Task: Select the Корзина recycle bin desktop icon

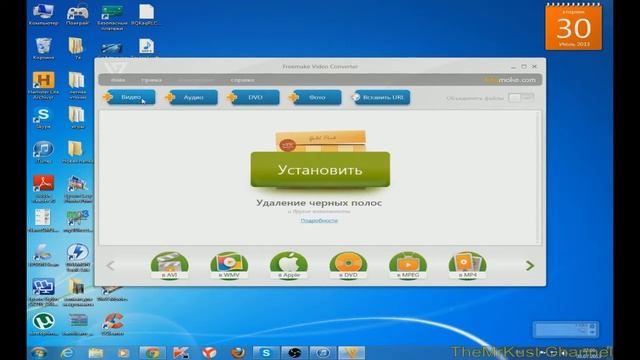Action: coord(43,49)
